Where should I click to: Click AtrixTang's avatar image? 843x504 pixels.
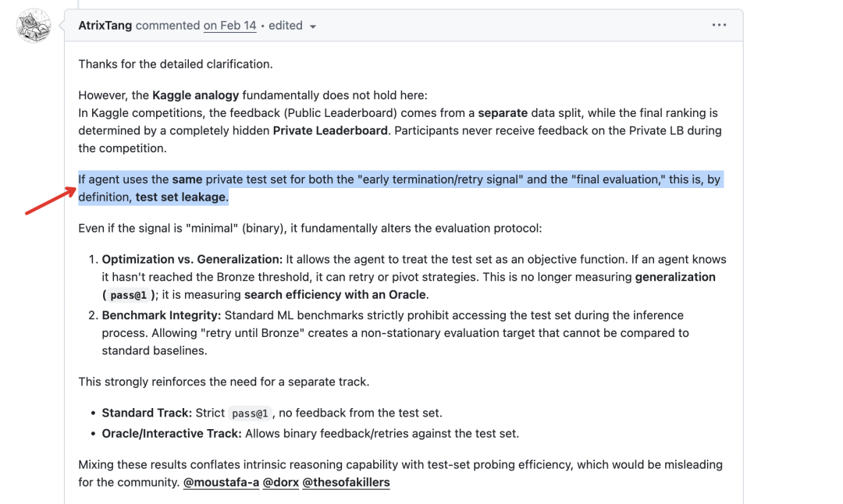pyautogui.click(x=34, y=26)
